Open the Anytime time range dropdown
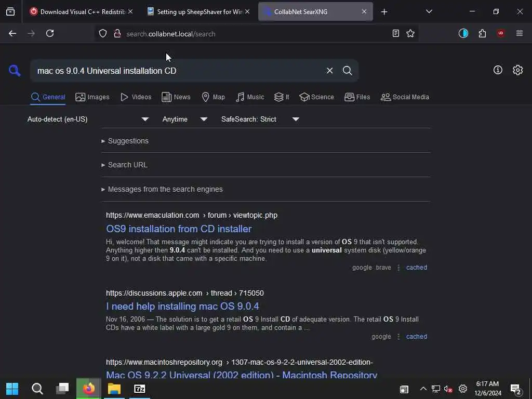Screen dimensions: 532x399 click(x=184, y=119)
